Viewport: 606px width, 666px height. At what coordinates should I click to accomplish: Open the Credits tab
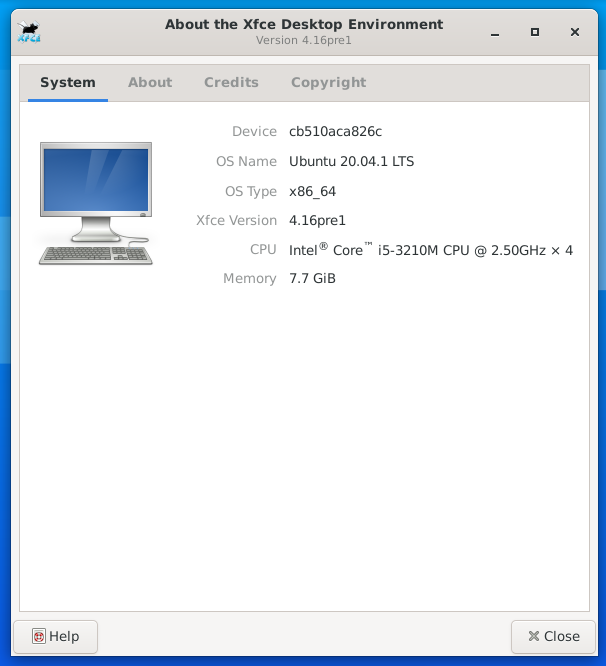(231, 82)
